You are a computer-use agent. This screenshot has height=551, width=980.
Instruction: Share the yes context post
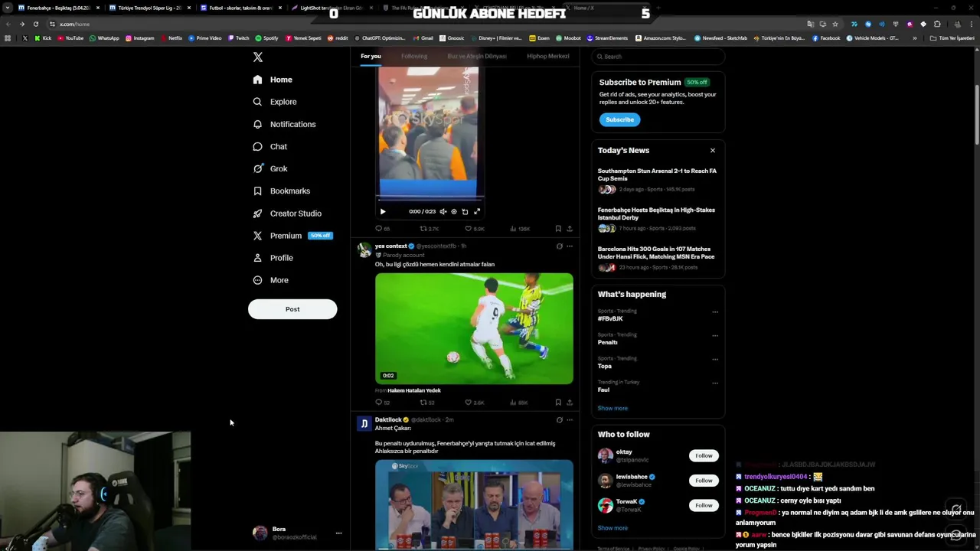[x=570, y=403]
